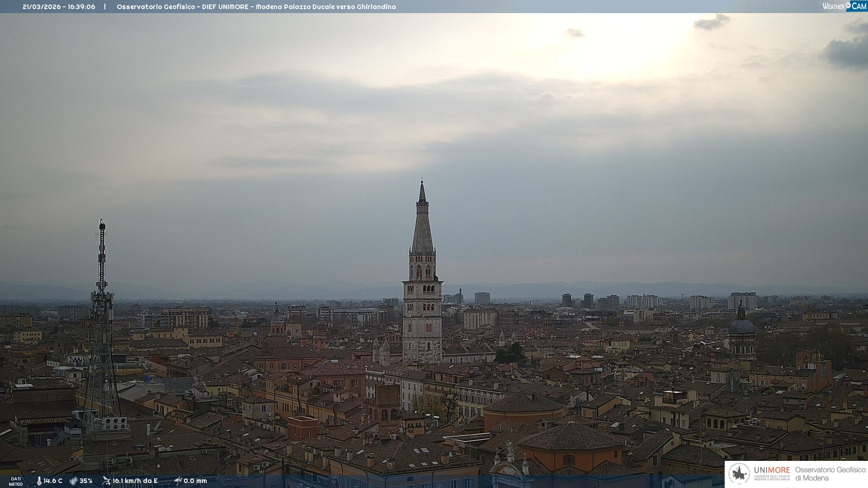868x488 pixels.
Task: Click the blue CAM badge
Action: pyautogui.click(x=858, y=6)
